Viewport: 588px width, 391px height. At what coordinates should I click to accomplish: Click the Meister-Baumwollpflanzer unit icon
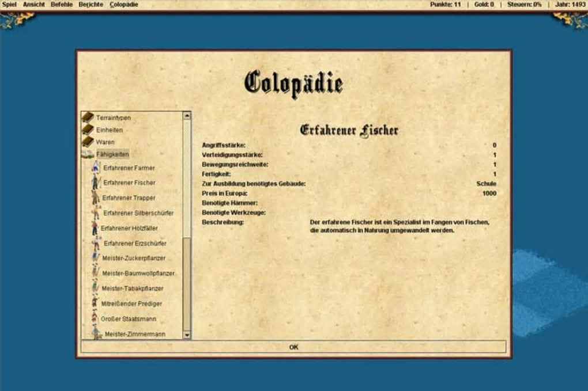[x=96, y=273]
